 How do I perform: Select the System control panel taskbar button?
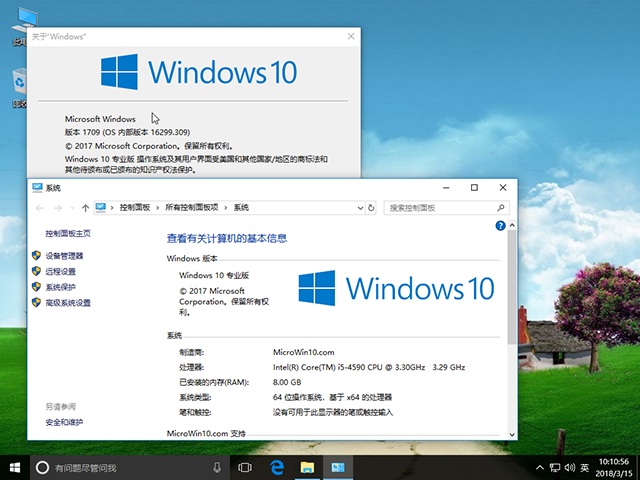[x=338, y=467]
